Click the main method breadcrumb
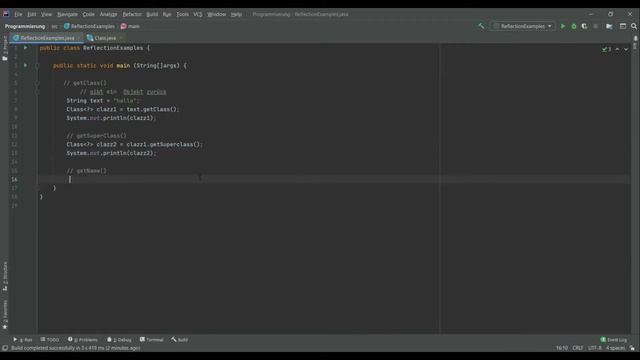 pyautogui.click(x=130, y=27)
